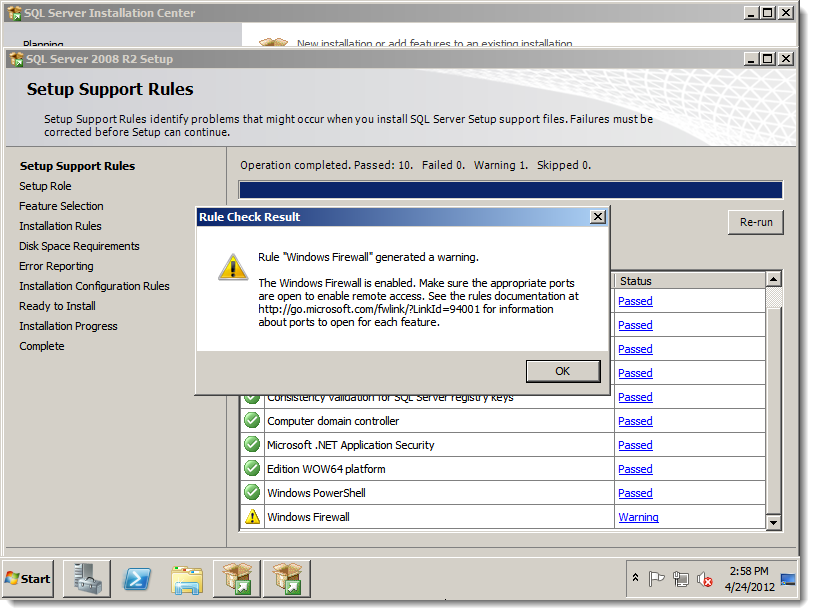Click scroll down arrow of rules list
The height and width of the screenshot is (615, 815).
[x=773, y=522]
